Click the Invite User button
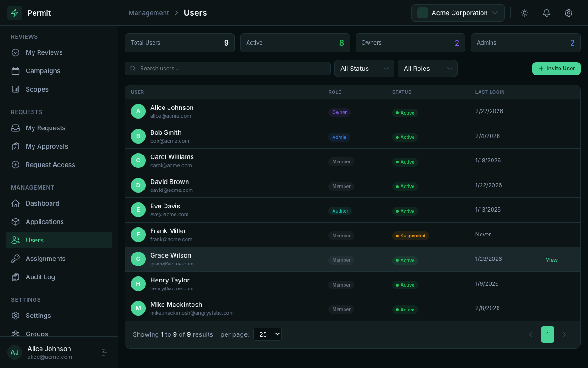 [x=556, y=69]
